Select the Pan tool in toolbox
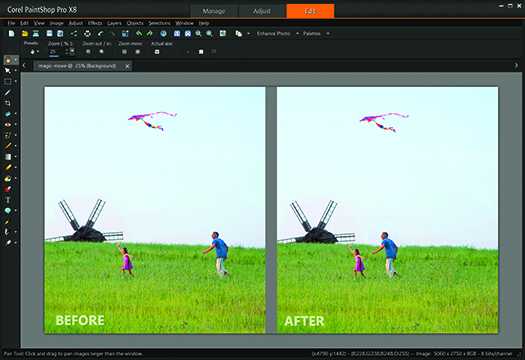Viewport: 525px width, 360px height. (8, 60)
